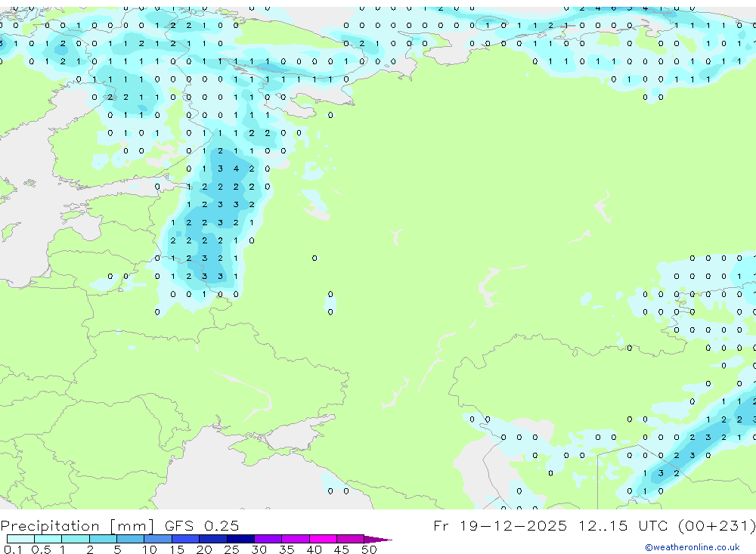The width and height of the screenshot is (756, 554).
Task: Select the 2–5 mm legend color box
Action: coord(103,539)
